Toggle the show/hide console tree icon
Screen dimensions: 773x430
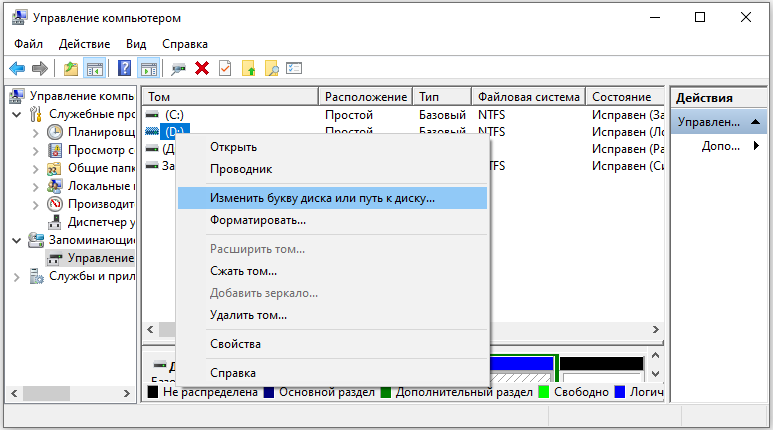click(95, 68)
